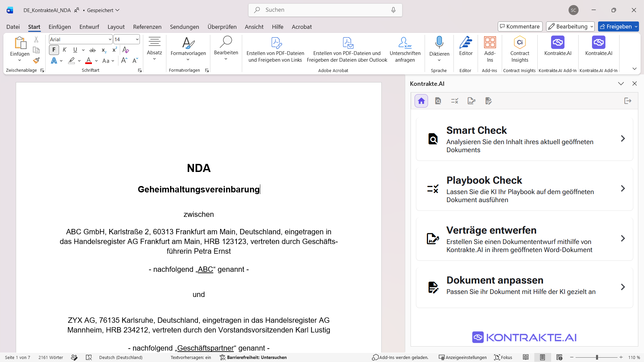Create PDF and share via Outlook
The image size is (644, 362).
click(x=347, y=50)
